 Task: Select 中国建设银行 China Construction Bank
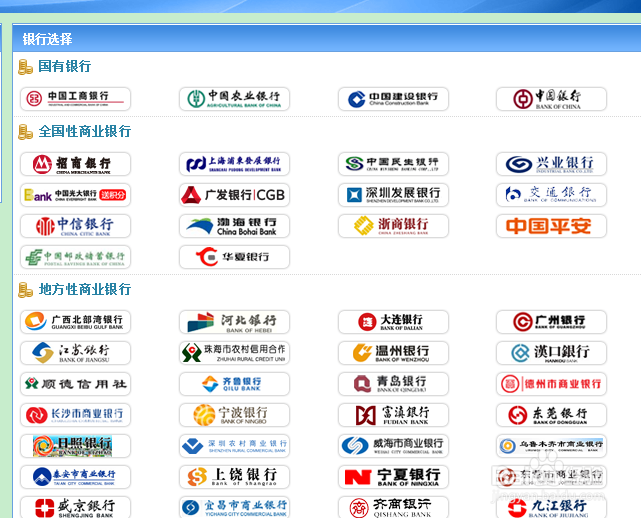pyautogui.click(x=393, y=99)
